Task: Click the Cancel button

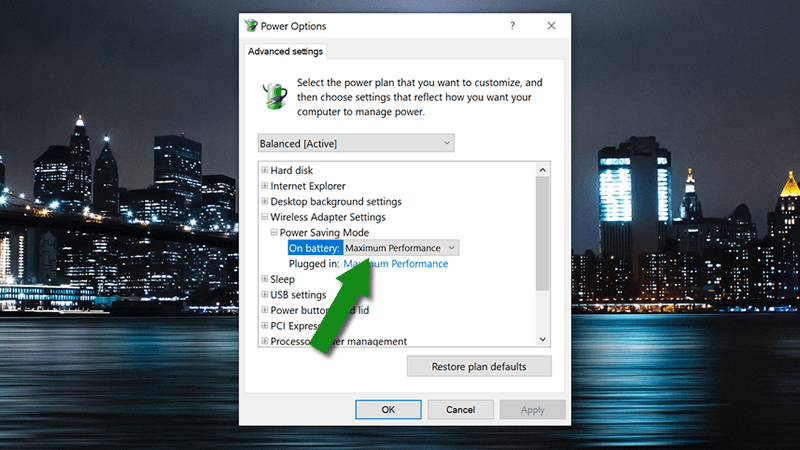Action: 460,410
